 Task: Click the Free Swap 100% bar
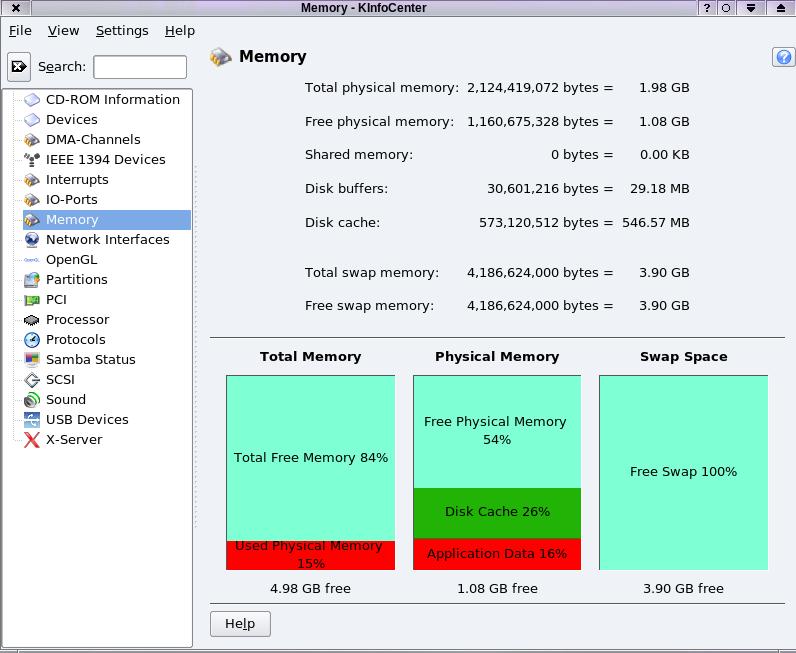pos(683,473)
